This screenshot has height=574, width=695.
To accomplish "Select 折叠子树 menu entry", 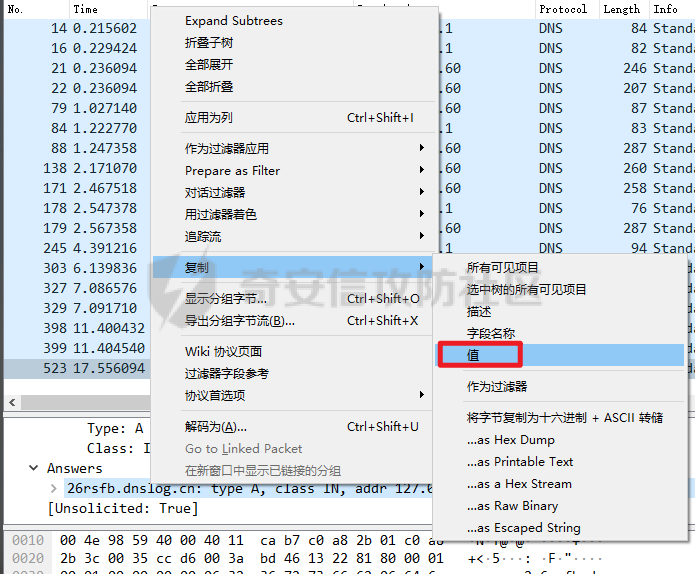I will (209, 43).
